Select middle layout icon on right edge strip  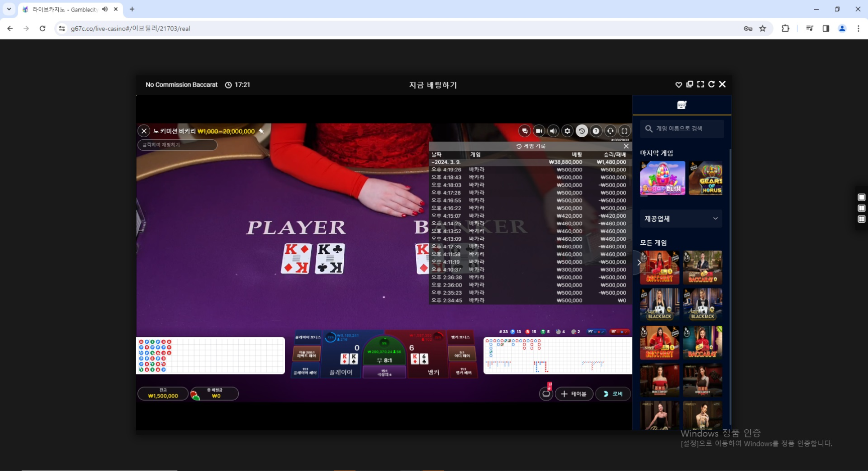pos(861,208)
